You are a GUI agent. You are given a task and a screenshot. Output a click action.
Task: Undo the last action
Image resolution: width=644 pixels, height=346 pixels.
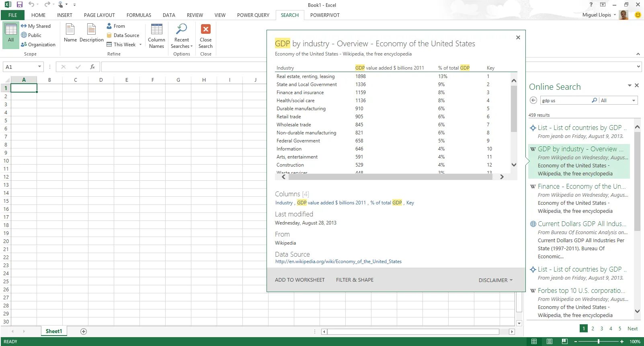[31, 4]
